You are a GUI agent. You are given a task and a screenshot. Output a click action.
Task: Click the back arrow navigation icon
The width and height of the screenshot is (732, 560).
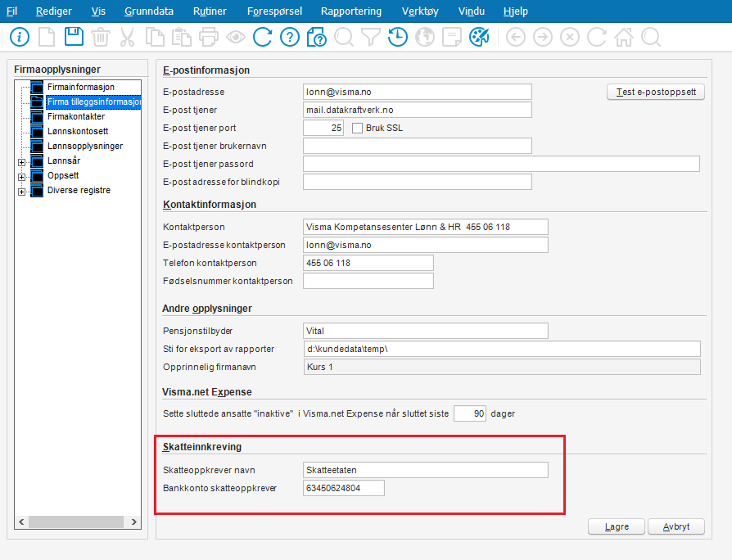click(x=515, y=37)
